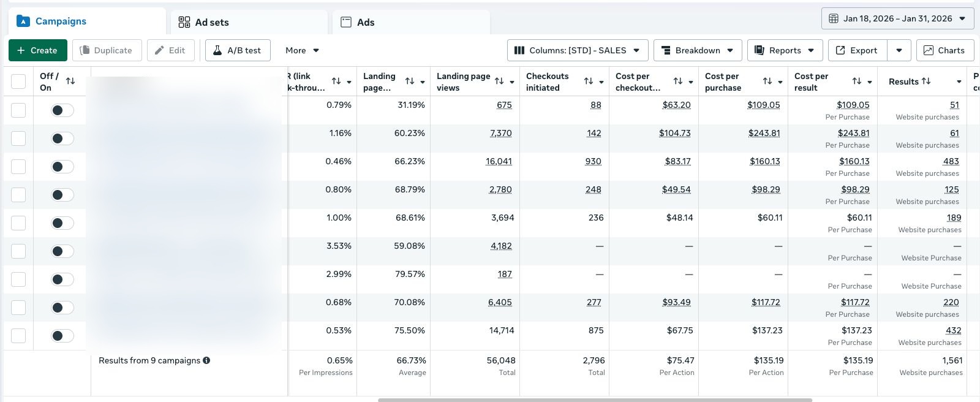Click the calendar icon in date range
This screenshot has width=980, height=402.
834,18
